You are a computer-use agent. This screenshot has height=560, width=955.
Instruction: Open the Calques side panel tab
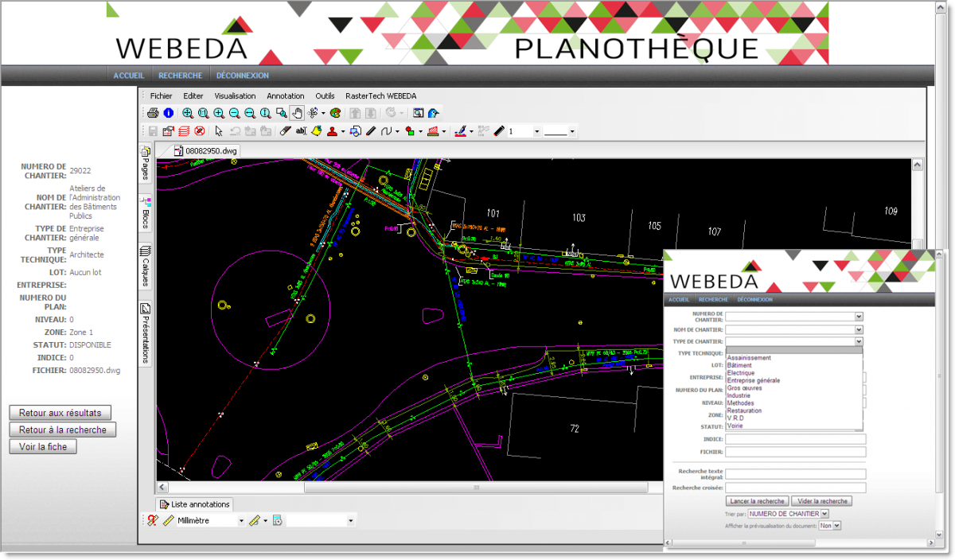(x=145, y=267)
